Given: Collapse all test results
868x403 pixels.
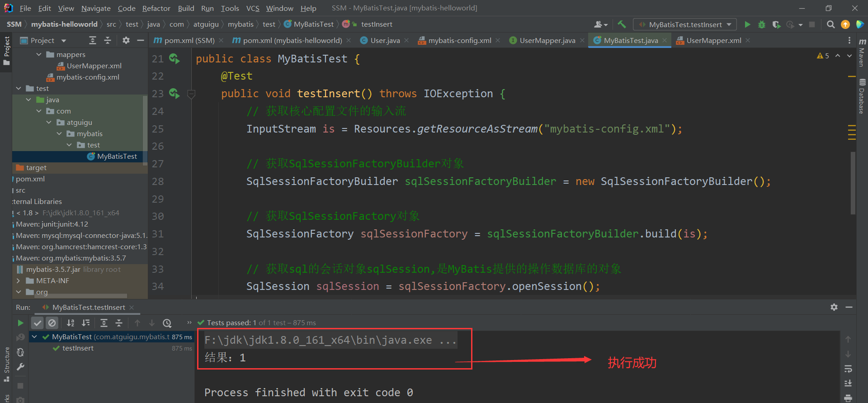Looking at the screenshot, I should tap(119, 323).
